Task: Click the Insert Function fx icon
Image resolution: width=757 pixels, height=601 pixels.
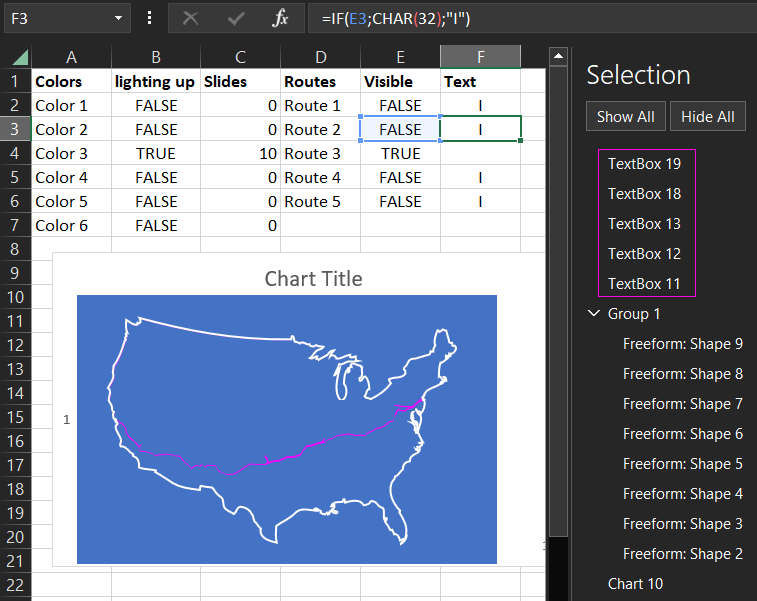Action: point(281,18)
